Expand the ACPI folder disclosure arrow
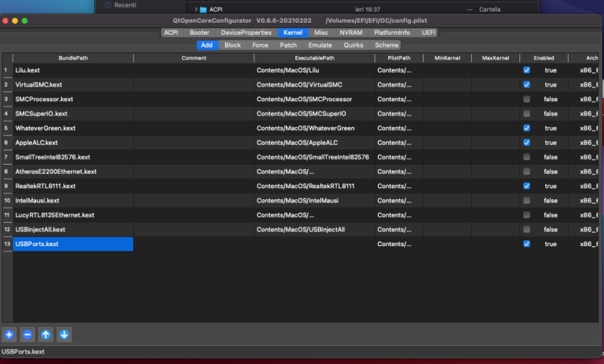 pyautogui.click(x=196, y=9)
